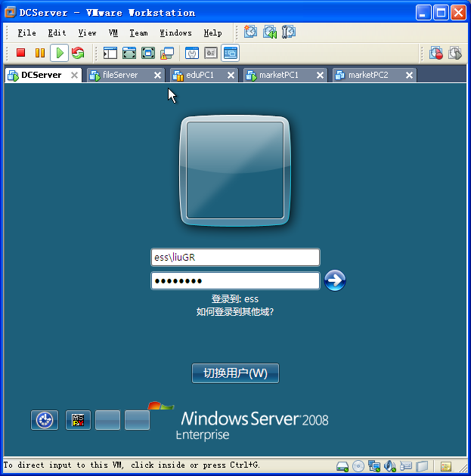Screen dimensions: 471x476
Task: Open the Windows menu
Action: [175, 32]
